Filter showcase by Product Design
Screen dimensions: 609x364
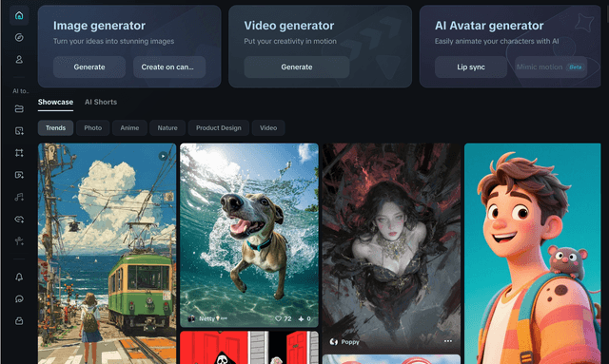tap(219, 127)
